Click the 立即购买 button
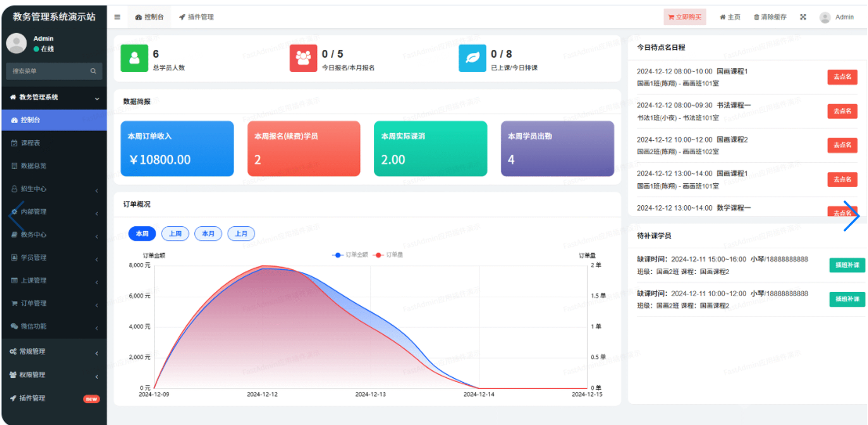This screenshot has width=868, height=425. [684, 16]
